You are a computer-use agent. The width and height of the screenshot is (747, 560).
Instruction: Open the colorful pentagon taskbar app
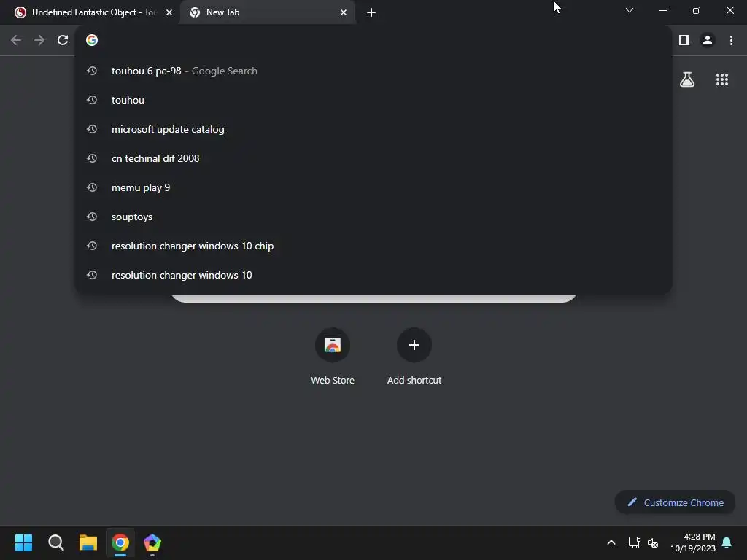(152, 542)
